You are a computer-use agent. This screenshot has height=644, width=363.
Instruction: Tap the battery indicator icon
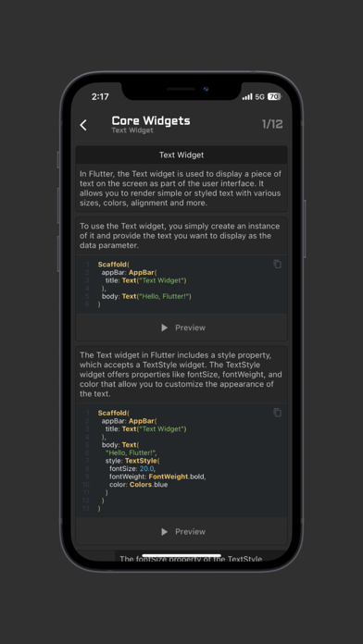[x=274, y=97]
